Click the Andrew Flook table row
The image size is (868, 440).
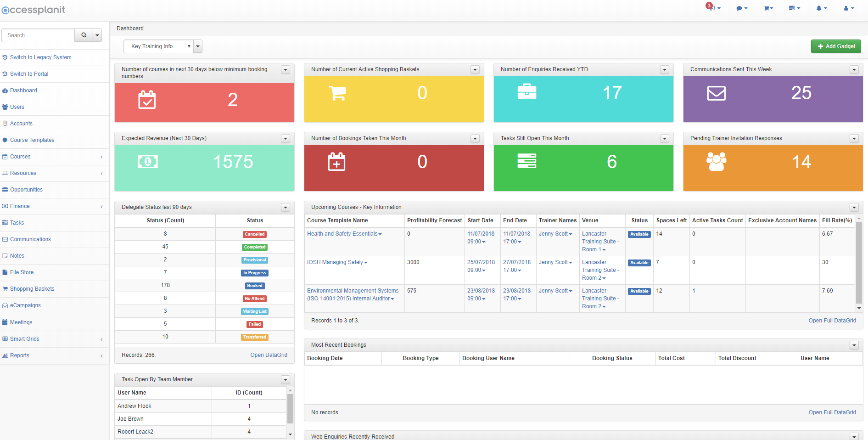201,406
